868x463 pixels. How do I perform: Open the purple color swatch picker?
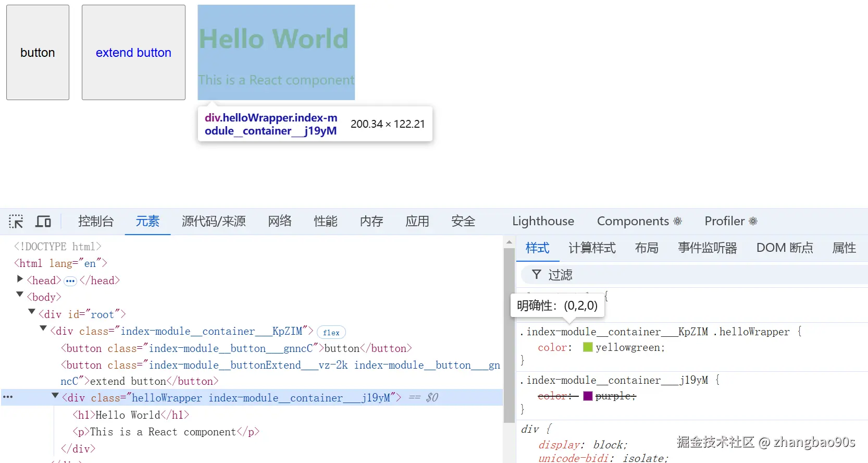point(588,396)
